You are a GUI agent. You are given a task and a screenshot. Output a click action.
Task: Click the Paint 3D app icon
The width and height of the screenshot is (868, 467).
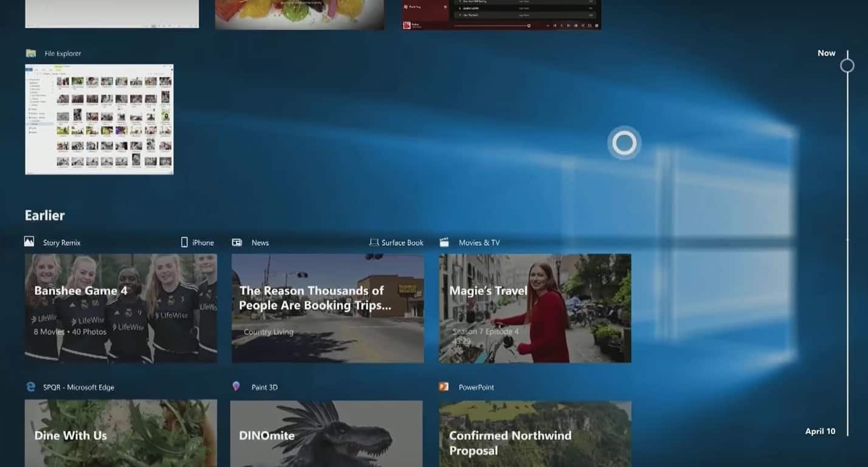point(236,387)
